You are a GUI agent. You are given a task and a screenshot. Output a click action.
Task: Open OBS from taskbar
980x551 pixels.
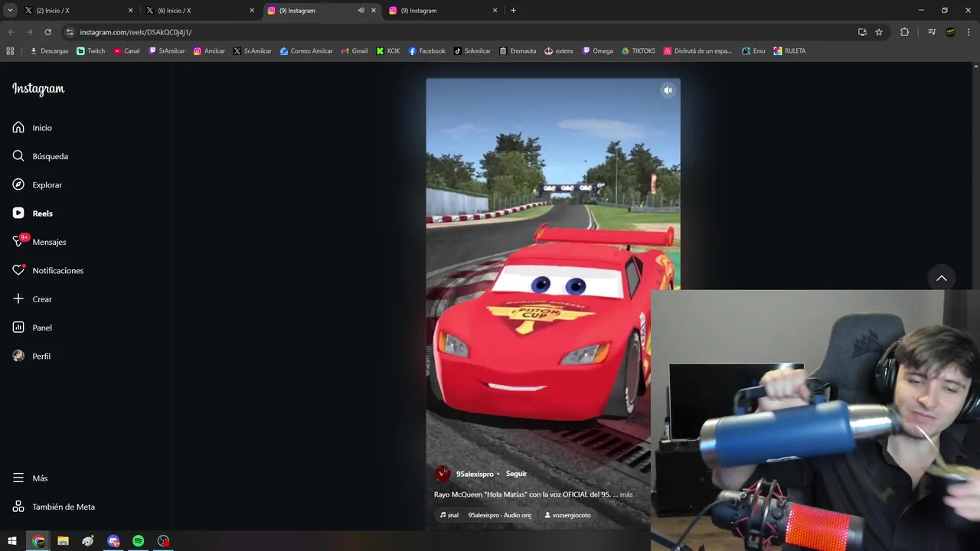click(163, 541)
